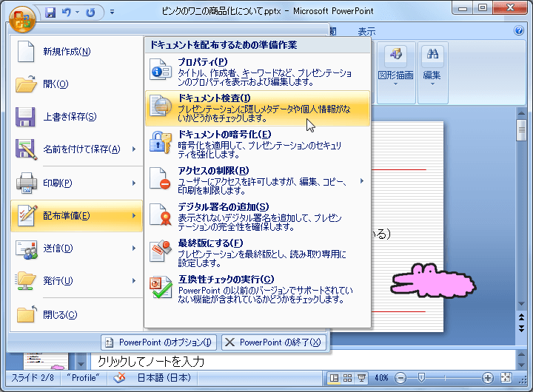Click the zoom out minus button

coord(400,378)
